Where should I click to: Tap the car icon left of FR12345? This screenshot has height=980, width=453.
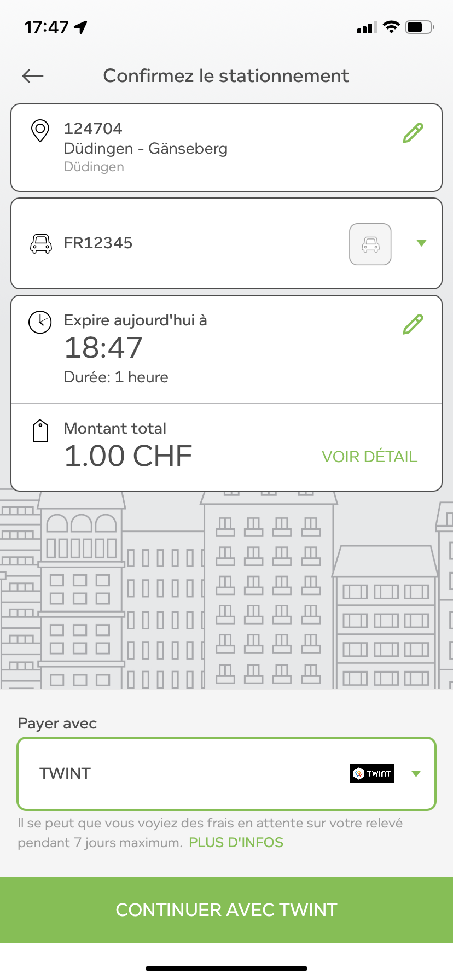coord(41,243)
